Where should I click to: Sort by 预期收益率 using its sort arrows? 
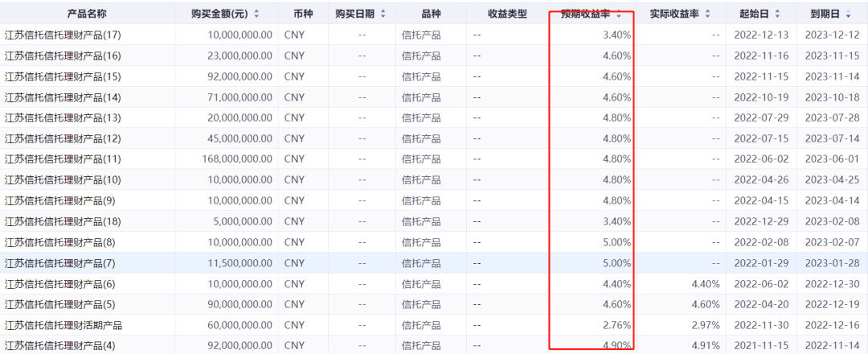(618, 14)
